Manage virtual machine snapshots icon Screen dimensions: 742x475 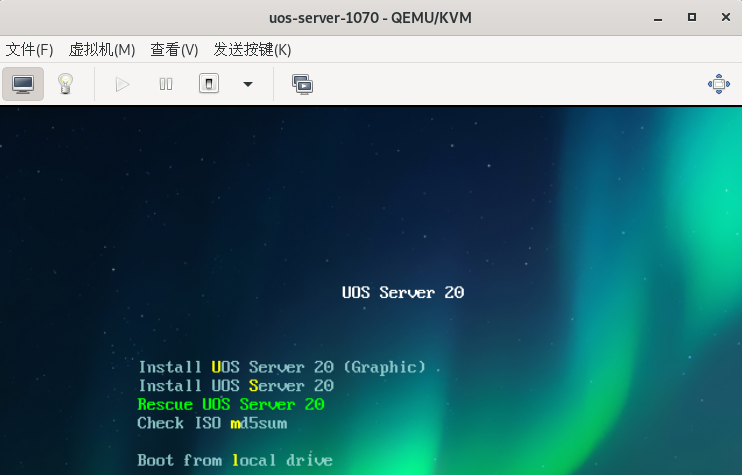tap(302, 85)
